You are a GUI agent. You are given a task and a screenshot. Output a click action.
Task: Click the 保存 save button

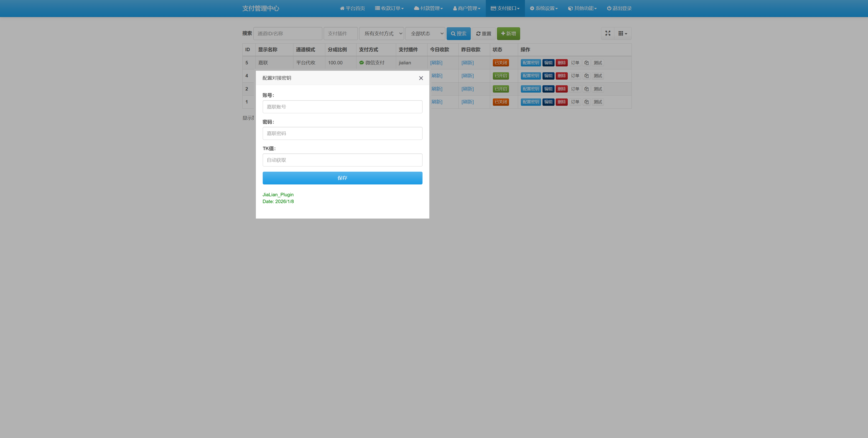(x=342, y=178)
